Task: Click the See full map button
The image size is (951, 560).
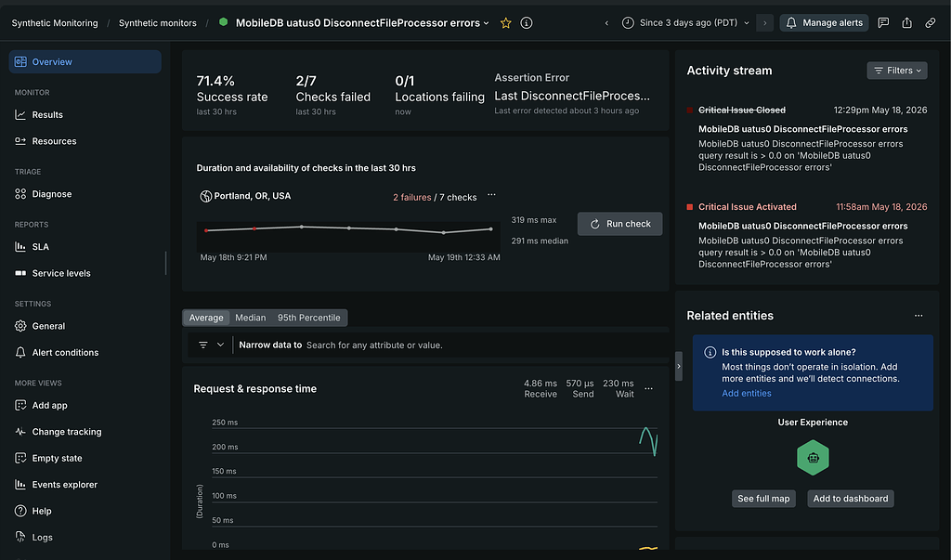Action: [763, 499]
